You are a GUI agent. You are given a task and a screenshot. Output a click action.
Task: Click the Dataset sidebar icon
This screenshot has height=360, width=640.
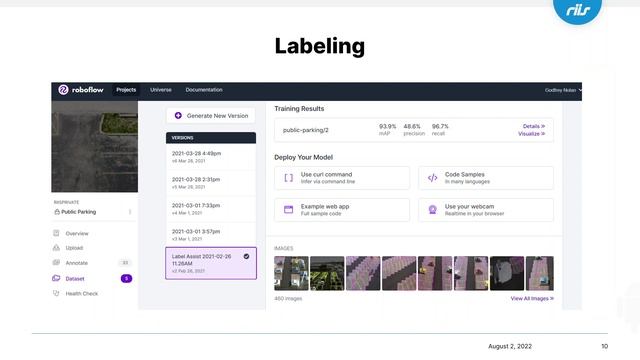(56, 278)
